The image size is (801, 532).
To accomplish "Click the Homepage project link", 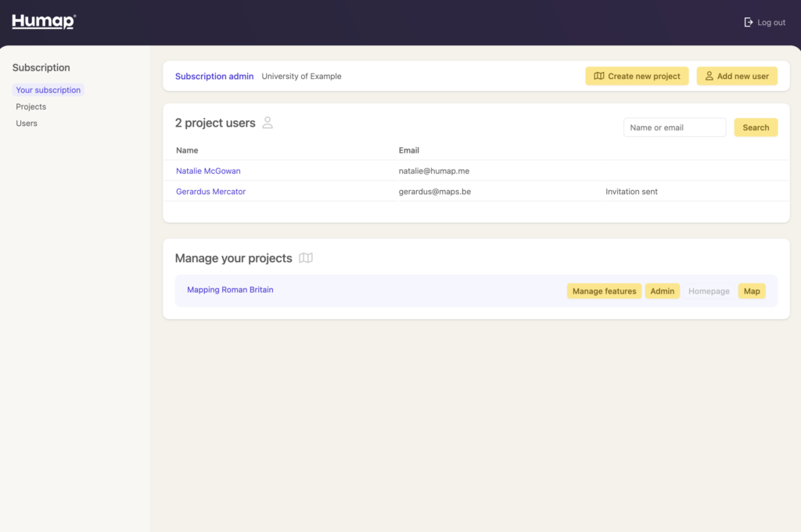I will pos(709,291).
